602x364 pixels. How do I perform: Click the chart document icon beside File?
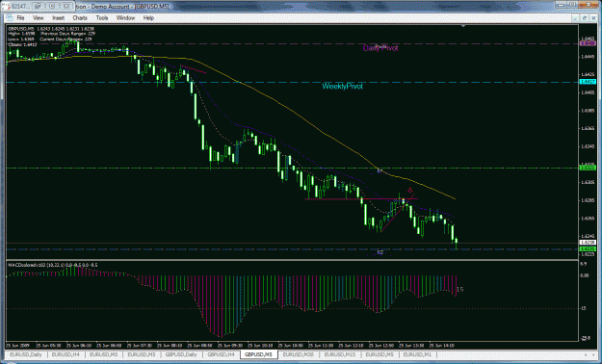tap(9, 18)
